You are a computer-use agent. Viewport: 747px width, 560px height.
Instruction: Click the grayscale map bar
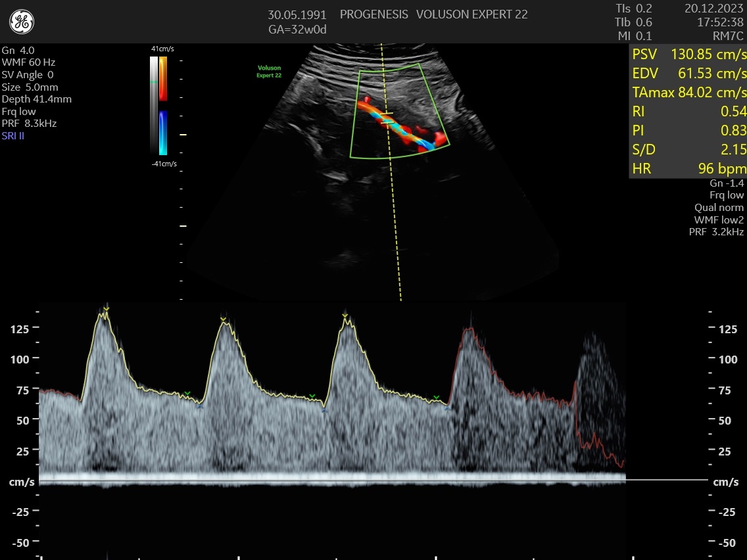click(154, 105)
